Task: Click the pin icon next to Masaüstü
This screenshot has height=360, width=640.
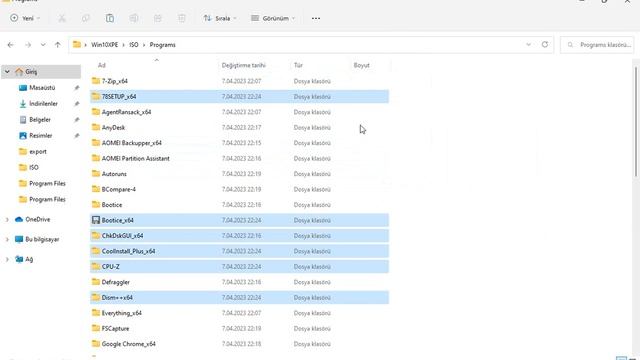Action: [x=77, y=88]
